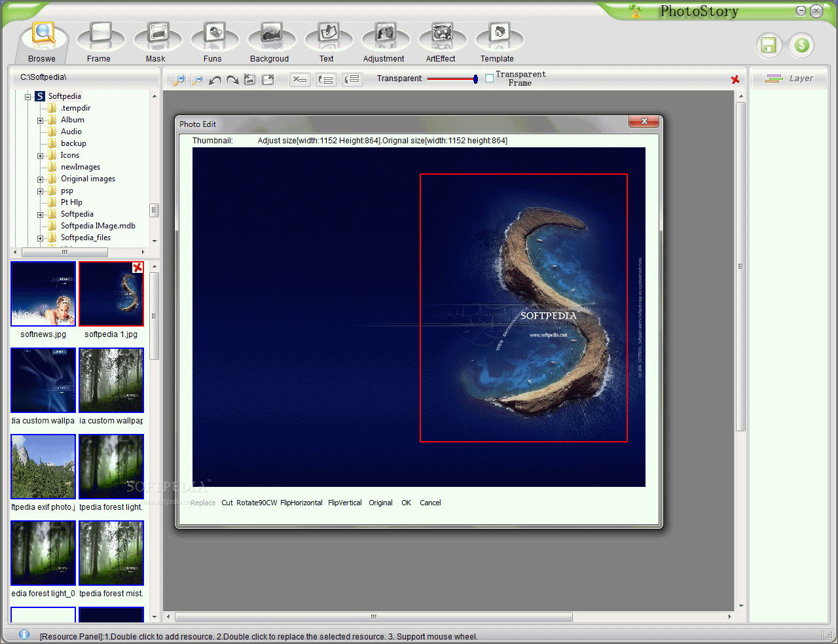Expand the Album folder node
Viewport: 838px width, 644px height.
pyautogui.click(x=40, y=120)
